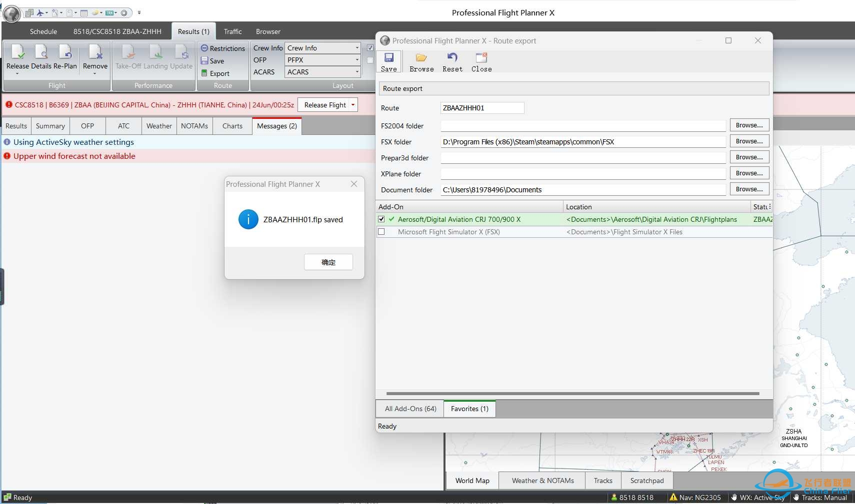855x504 pixels.
Task: Click the Take-Off performance icon
Action: (128, 51)
